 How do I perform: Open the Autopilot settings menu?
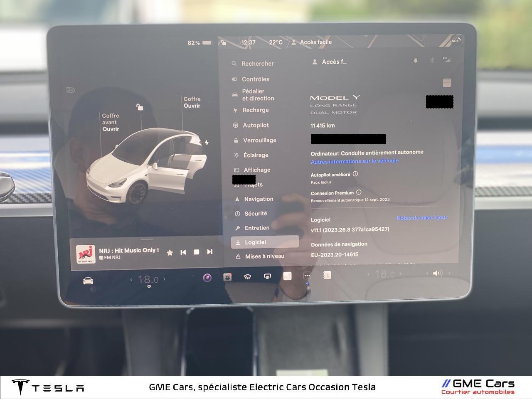tap(256, 125)
